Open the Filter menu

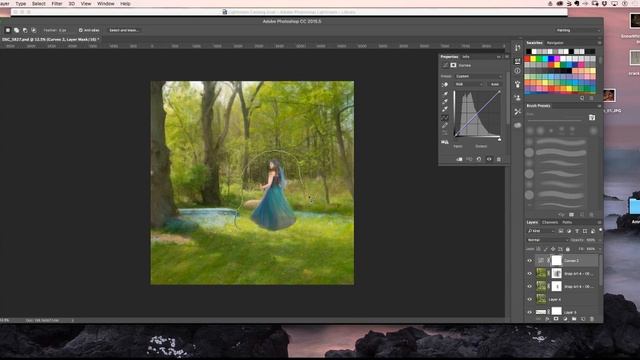57,4
